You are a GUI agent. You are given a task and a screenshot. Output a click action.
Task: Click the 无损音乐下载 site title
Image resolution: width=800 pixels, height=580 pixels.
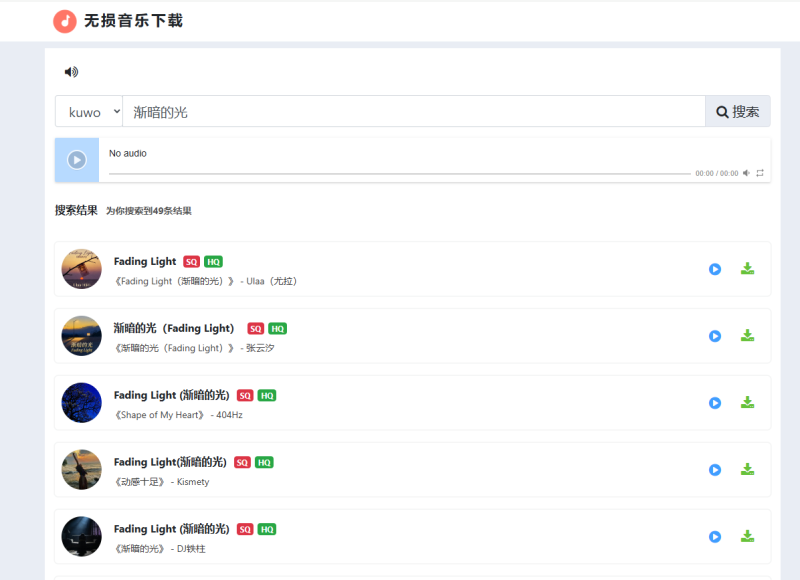[x=135, y=20]
